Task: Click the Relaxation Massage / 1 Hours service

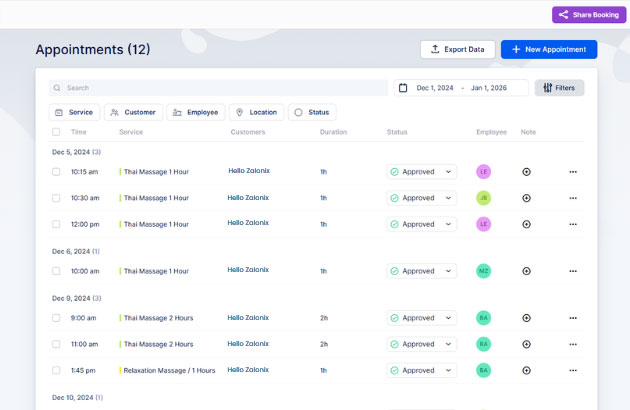Action: click(169, 370)
